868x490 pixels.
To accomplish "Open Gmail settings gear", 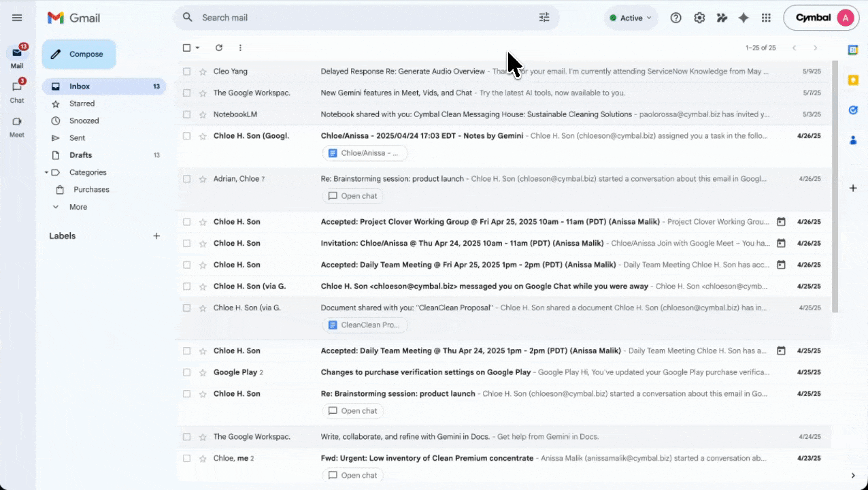I will [x=699, y=18].
